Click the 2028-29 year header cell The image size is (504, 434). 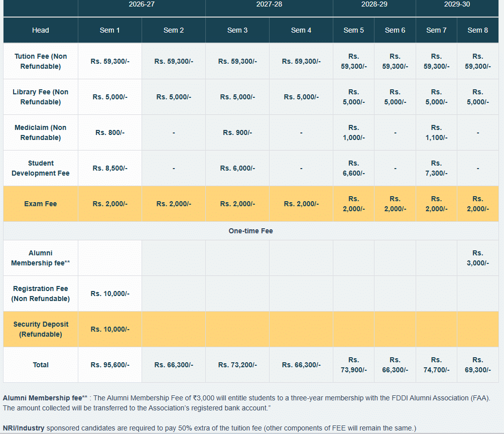point(374,5)
